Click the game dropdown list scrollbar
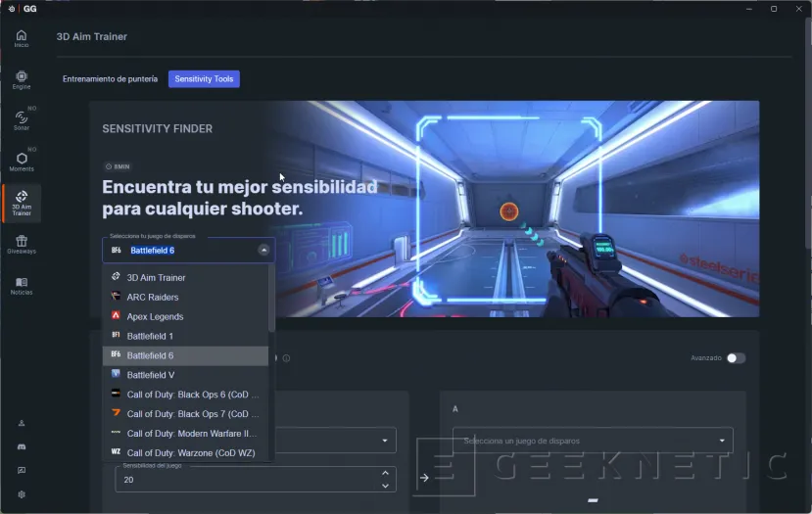 click(x=271, y=300)
